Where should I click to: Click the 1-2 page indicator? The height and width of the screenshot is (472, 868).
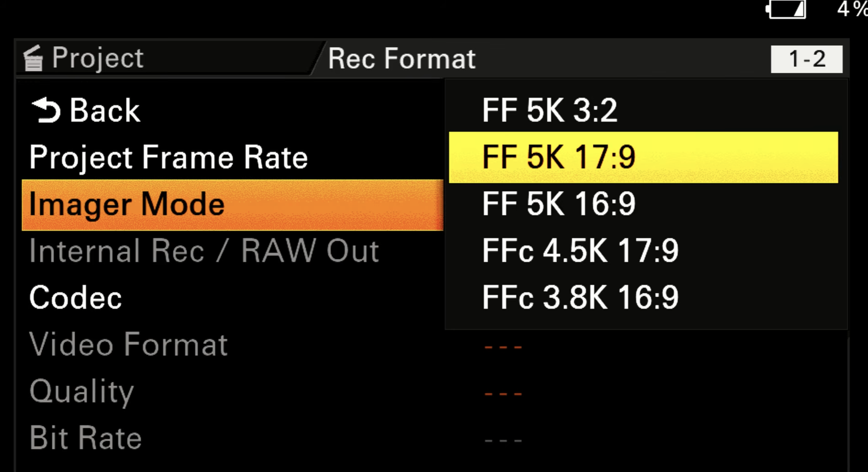pyautogui.click(x=806, y=59)
